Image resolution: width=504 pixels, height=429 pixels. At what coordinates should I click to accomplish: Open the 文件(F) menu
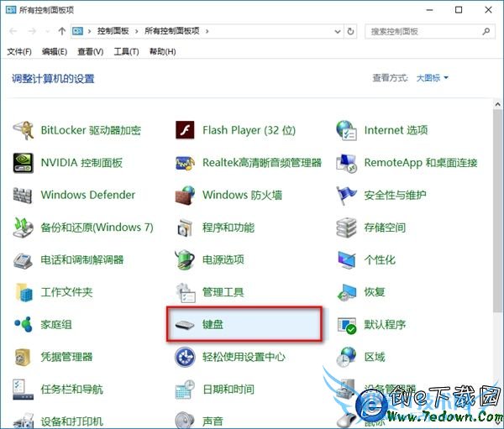19,51
